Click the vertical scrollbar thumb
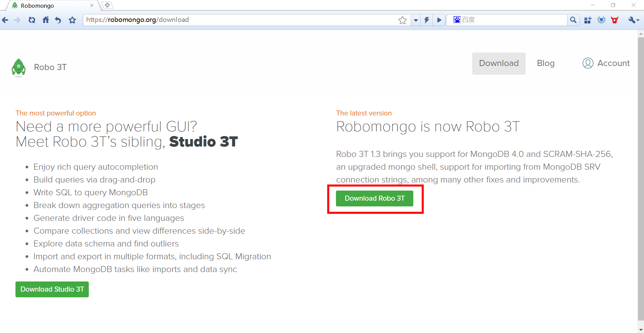This screenshot has width=644, height=333. (x=641, y=178)
